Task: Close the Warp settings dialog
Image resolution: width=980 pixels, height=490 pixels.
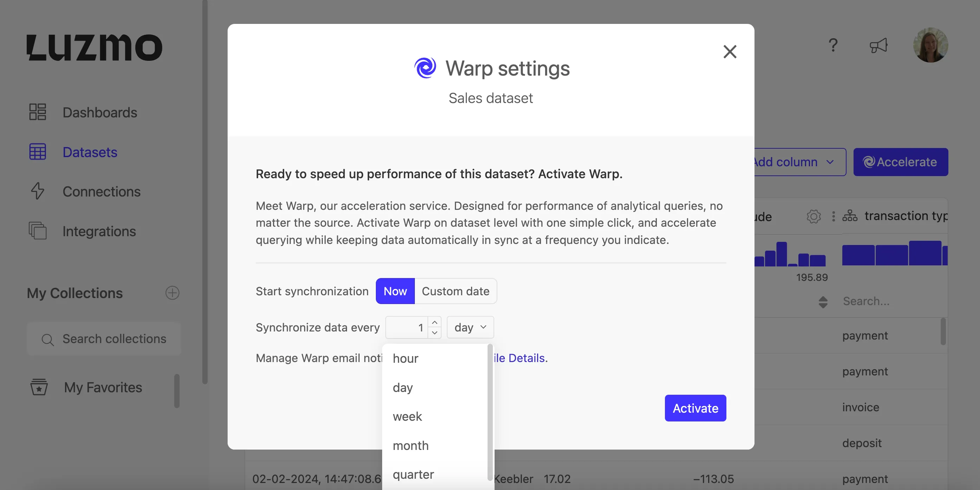Action: click(730, 51)
